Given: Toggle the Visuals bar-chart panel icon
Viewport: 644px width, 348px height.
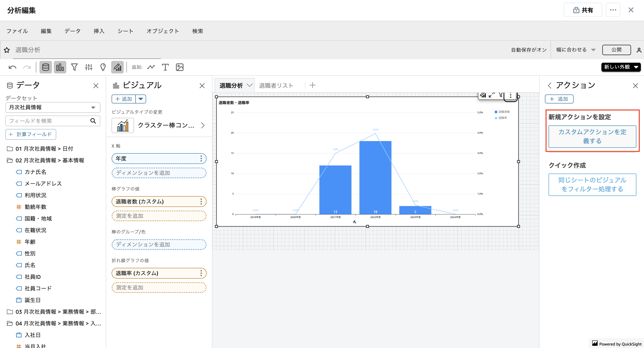Looking at the screenshot, I should (x=60, y=67).
